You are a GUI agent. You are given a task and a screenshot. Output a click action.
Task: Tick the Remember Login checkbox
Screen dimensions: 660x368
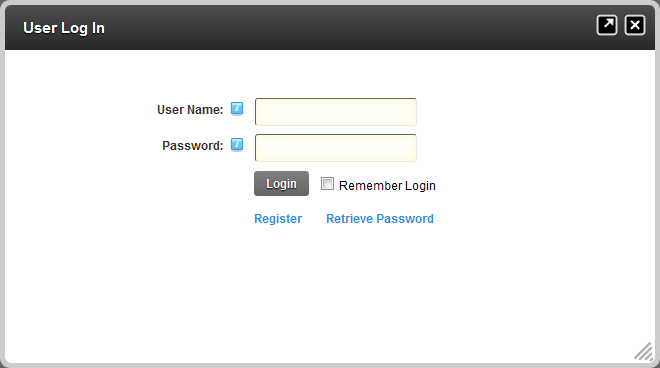click(x=327, y=184)
